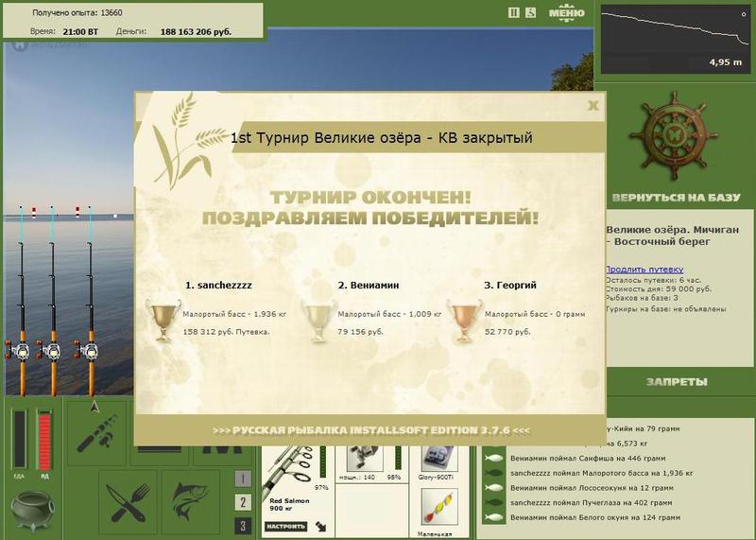Click the bronze trophy for Георгий
Screen dimensions: 756x540
click(x=464, y=321)
